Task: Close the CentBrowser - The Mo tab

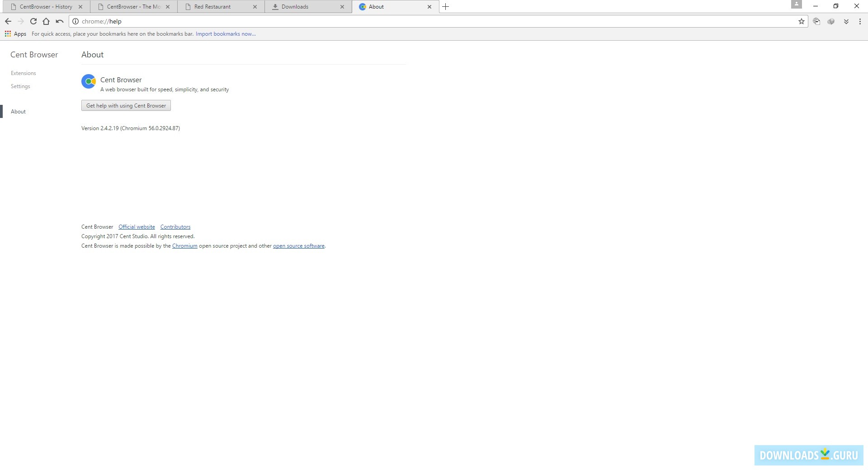Action: (168, 7)
